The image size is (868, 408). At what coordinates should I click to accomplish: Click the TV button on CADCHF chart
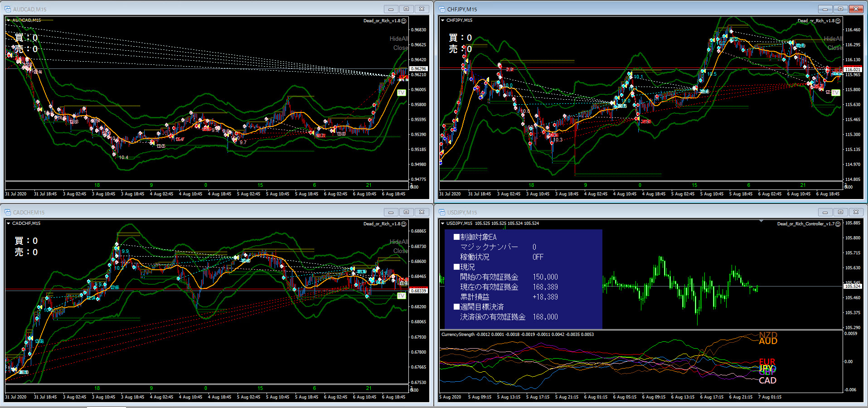401,296
